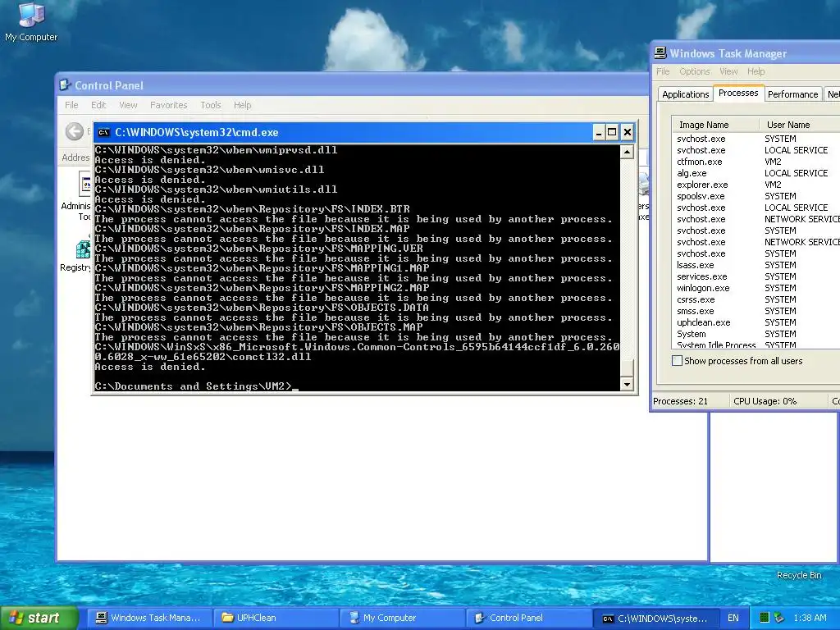This screenshot has width=840, height=630.
Task: Open Task Manager Options menu
Action: (694, 71)
